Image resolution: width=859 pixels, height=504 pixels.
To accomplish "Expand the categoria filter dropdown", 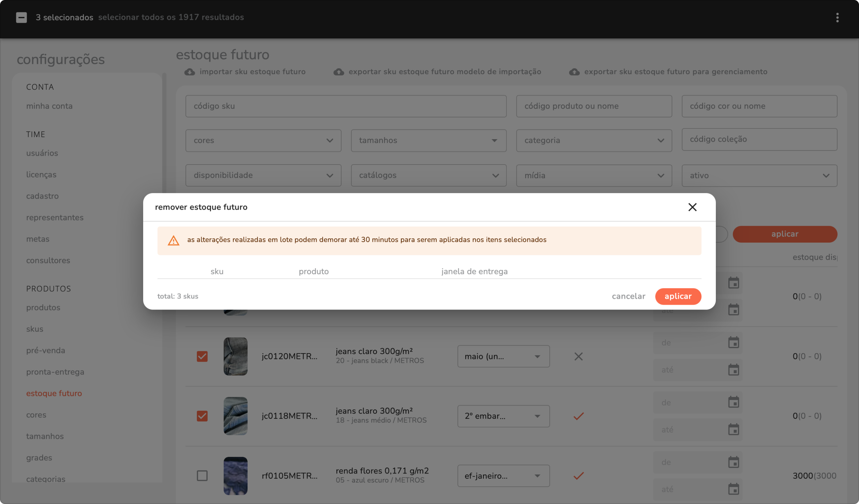I will [593, 141].
